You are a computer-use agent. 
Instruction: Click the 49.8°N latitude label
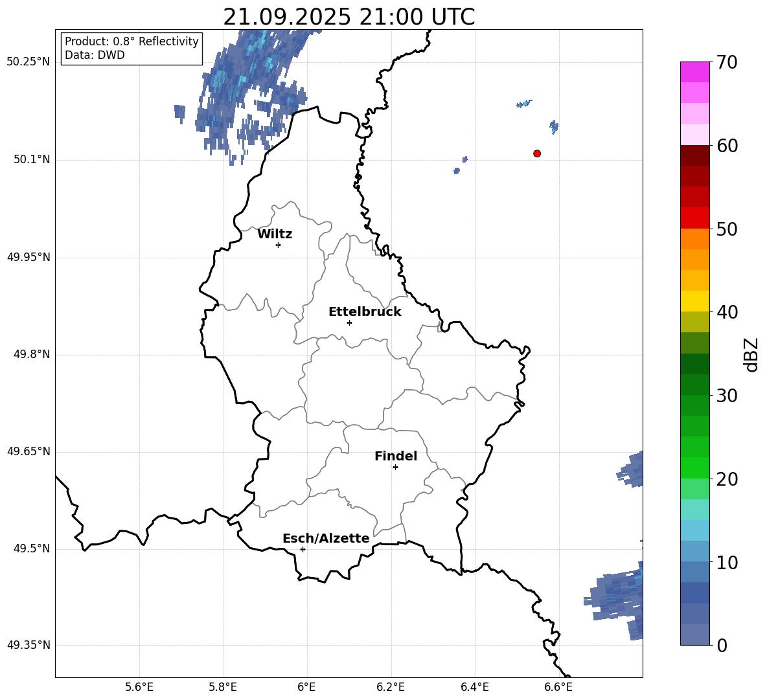click(32, 354)
